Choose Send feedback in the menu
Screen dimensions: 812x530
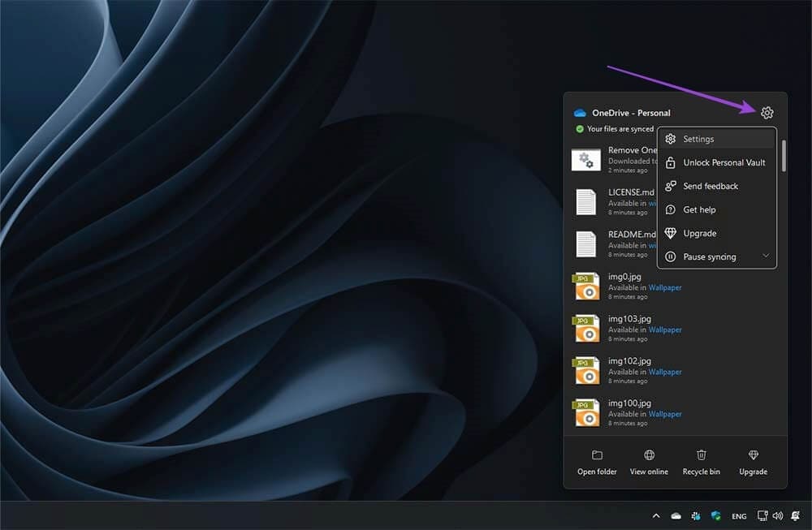717,186
